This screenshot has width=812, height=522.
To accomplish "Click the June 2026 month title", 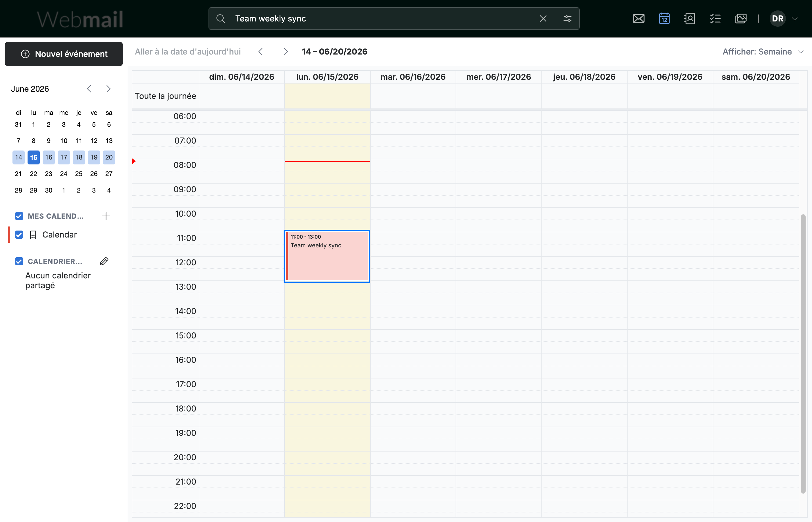I will click(x=30, y=89).
